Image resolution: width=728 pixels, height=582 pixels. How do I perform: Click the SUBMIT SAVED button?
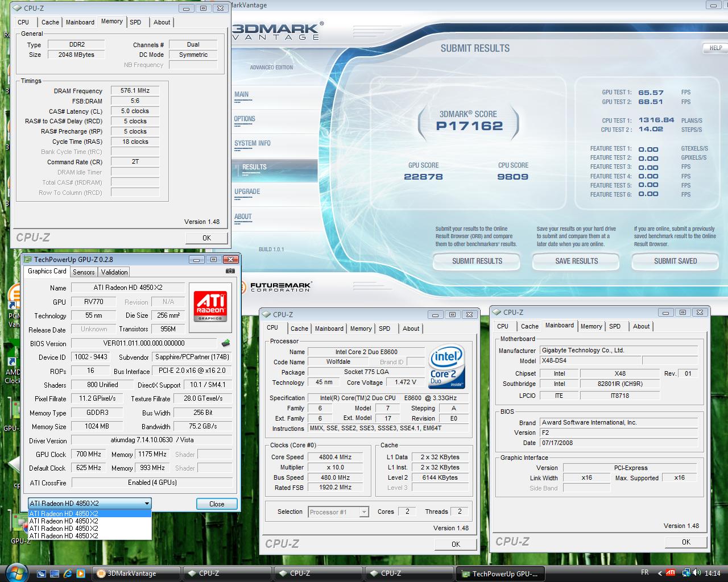[675, 261]
